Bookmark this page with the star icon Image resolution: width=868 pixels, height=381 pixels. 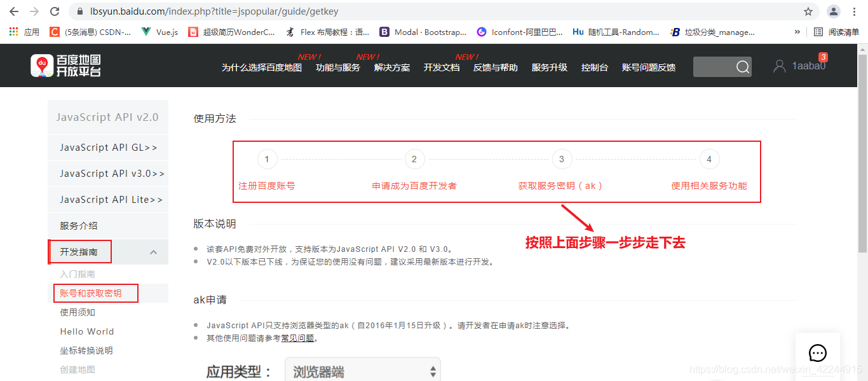pyautogui.click(x=808, y=11)
